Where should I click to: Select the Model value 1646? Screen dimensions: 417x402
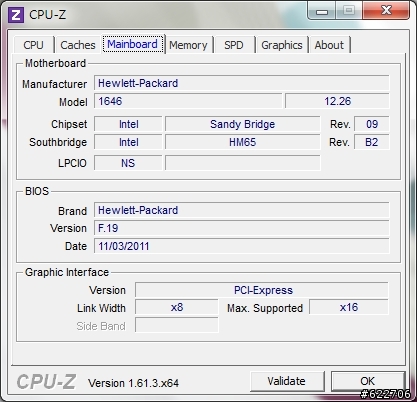pyautogui.click(x=188, y=101)
